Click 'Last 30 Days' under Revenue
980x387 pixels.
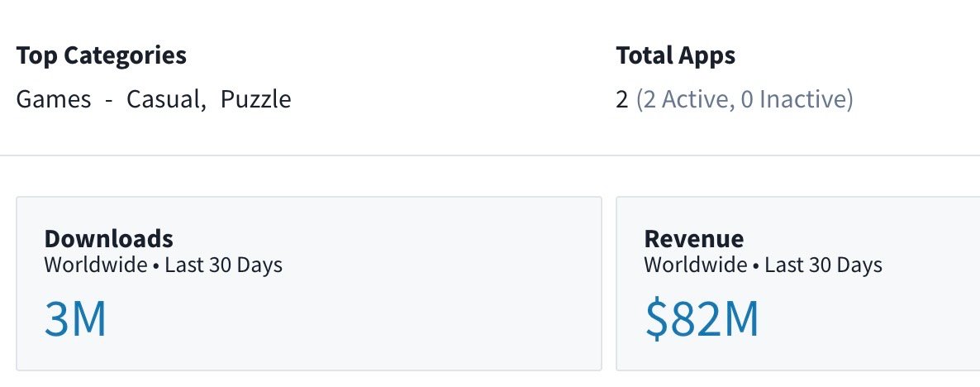pos(823,265)
